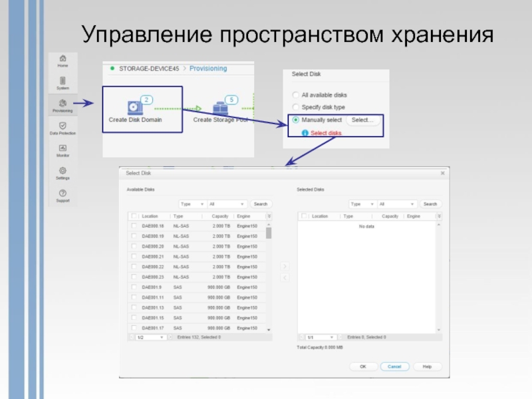Click the Create Storage Pool icon
Screen dimensions: 532x399
coord(220,108)
